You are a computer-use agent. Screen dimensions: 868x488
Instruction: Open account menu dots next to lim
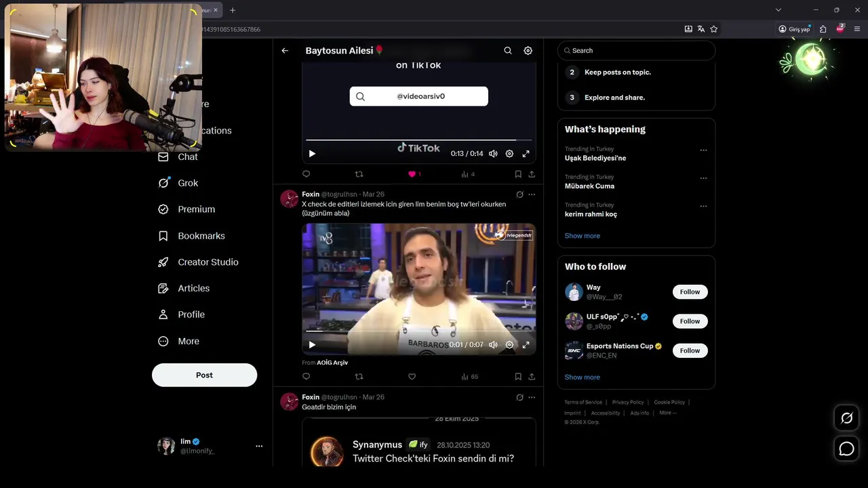pyautogui.click(x=259, y=446)
